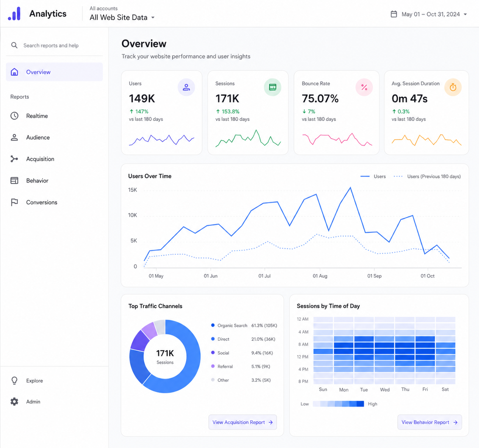Viewport: 479px width, 448px height.
Task: Click the arrow in View Acquisition Report
Action: pyautogui.click(x=271, y=422)
